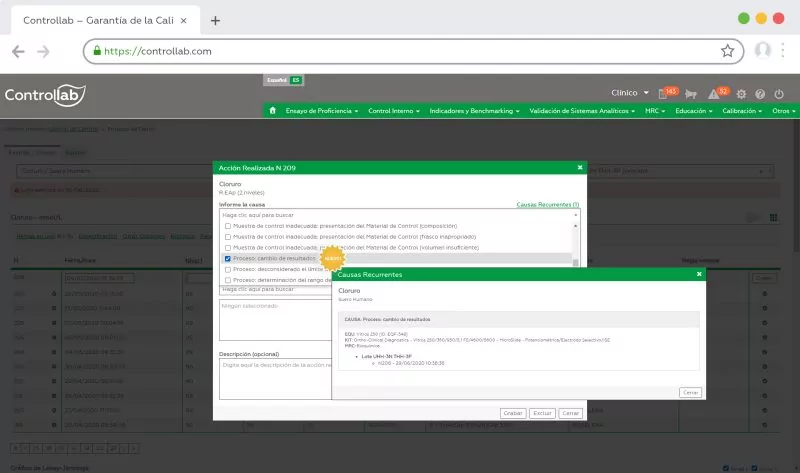
Task: Check 'Muestra de control inadecuada (composición)' checkbox
Action: pyautogui.click(x=228, y=225)
